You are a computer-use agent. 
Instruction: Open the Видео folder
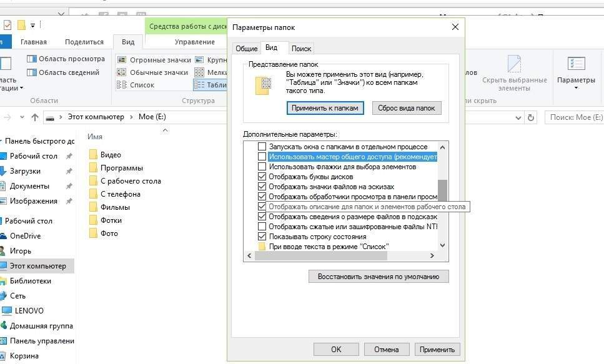(x=111, y=155)
